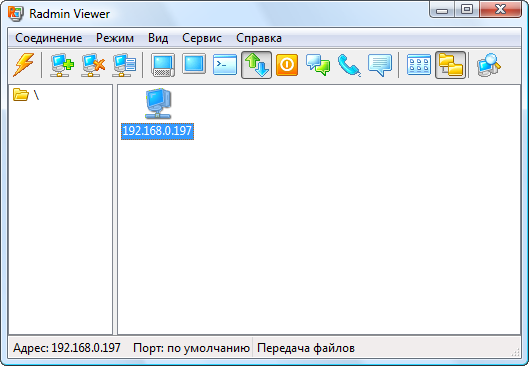Click the Add new connection icon
This screenshot has height=366, width=529.
coord(62,65)
